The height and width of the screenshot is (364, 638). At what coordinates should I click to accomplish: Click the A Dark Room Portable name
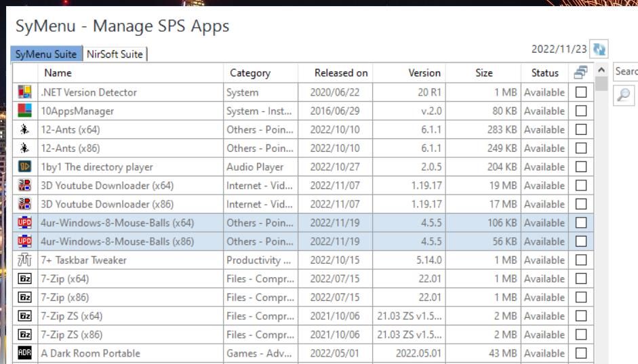pos(90,353)
